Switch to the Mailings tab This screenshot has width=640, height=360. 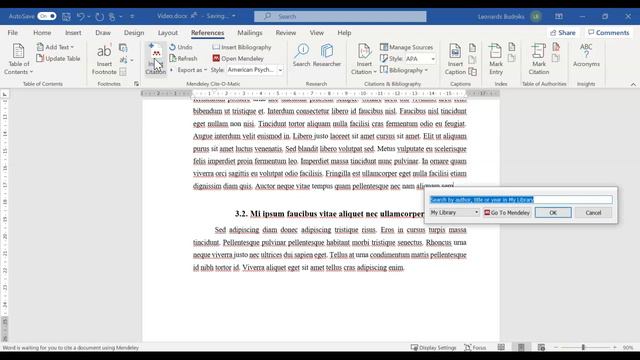[250, 33]
